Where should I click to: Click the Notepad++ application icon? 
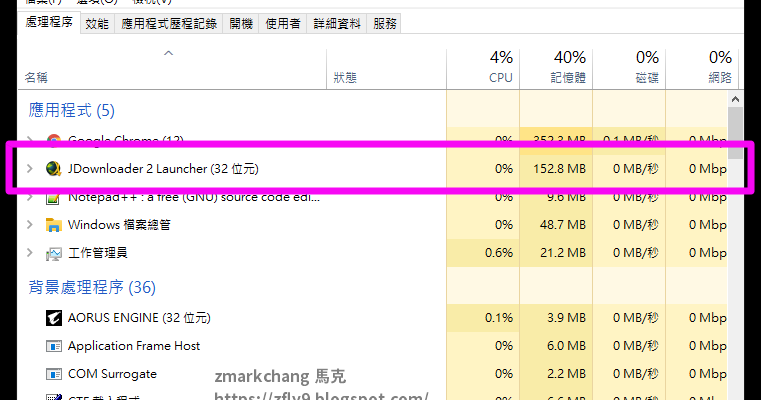pyautogui.click(x=53, y=199)
